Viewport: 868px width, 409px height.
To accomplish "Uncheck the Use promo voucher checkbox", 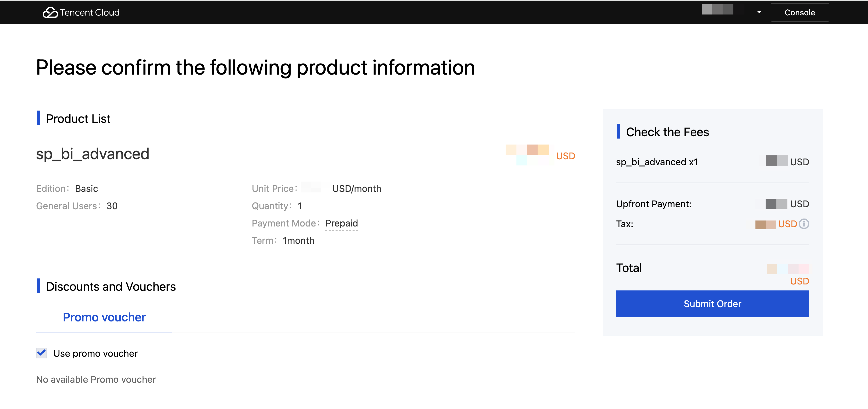I will coord(41,353).
